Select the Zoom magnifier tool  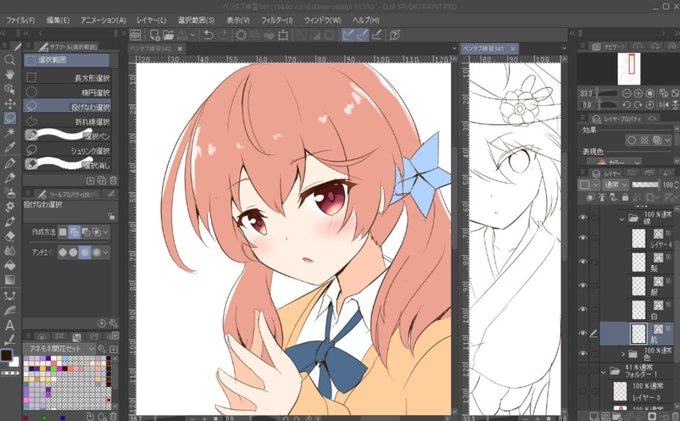click(x=10, y=59)
